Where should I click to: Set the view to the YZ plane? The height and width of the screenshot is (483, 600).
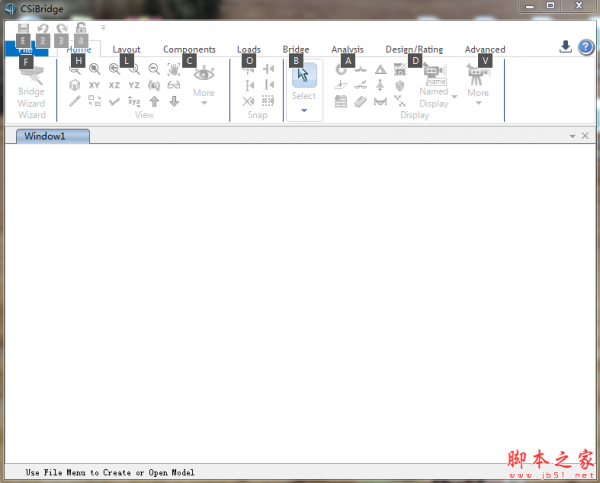(x=134, y=86)
